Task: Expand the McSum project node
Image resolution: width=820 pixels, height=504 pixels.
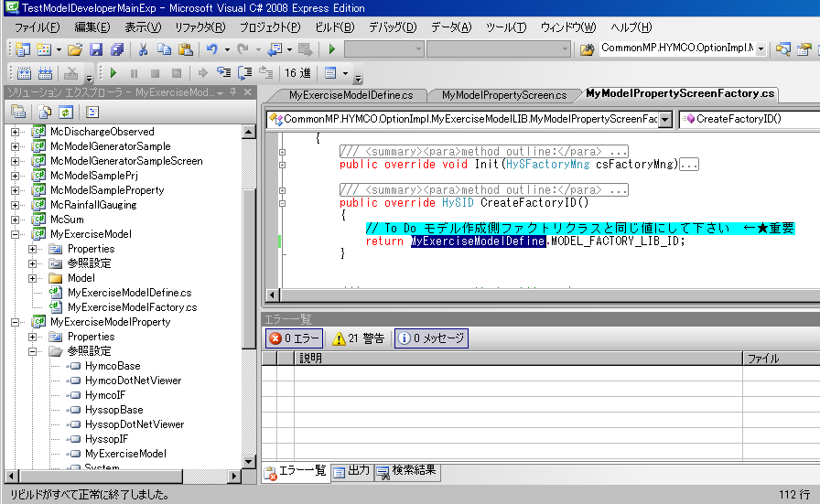Action: (x=16, y=220)
